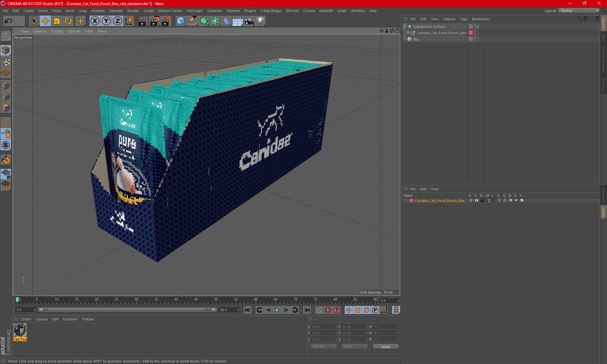Add a Cube primitive object

click(181, 21)
